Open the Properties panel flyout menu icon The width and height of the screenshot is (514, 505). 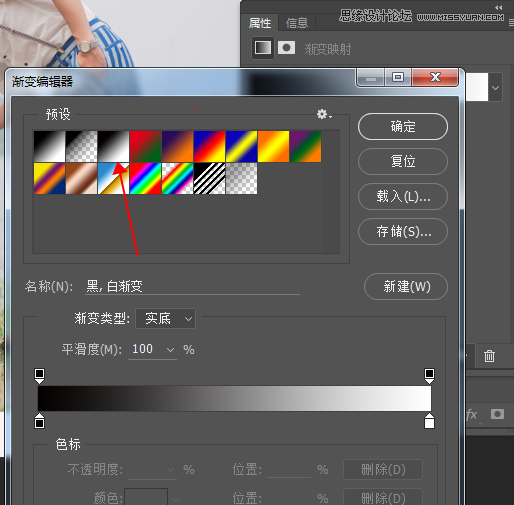pyautogui.click(x=511, y=22)
